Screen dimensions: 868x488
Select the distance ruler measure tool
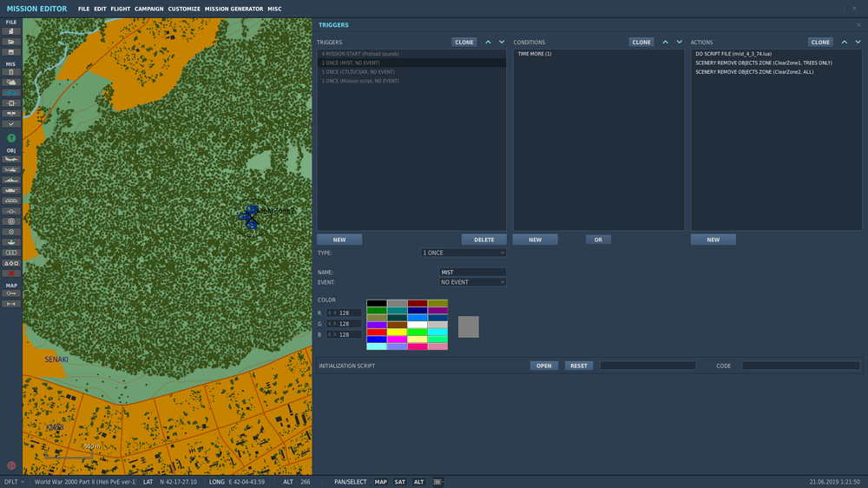11,304
